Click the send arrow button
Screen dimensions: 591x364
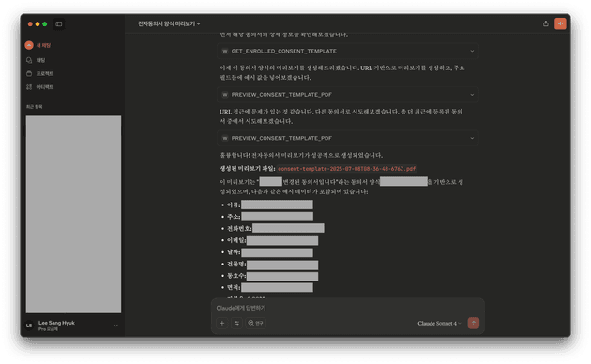click(474, 323)
